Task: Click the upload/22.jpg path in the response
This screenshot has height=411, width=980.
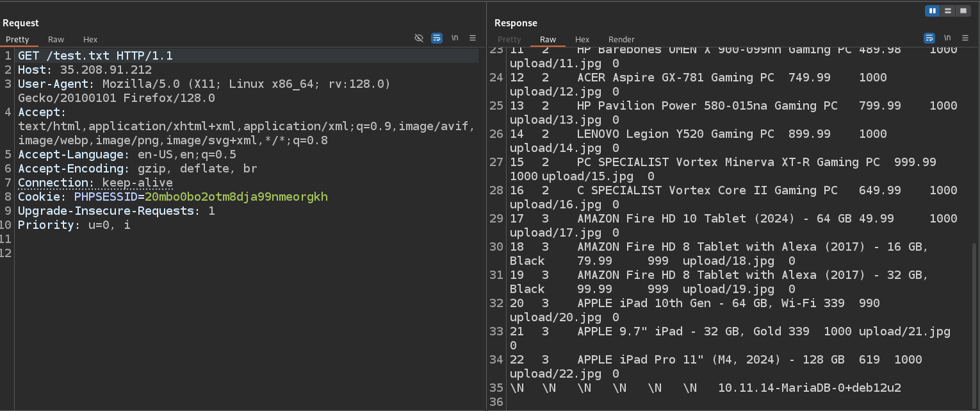Action: [555, 374]
